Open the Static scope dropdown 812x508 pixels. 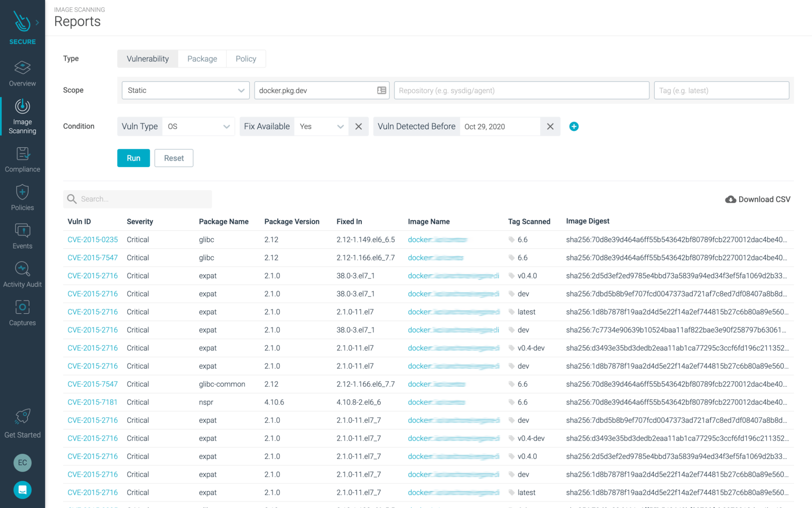(186, 90)
